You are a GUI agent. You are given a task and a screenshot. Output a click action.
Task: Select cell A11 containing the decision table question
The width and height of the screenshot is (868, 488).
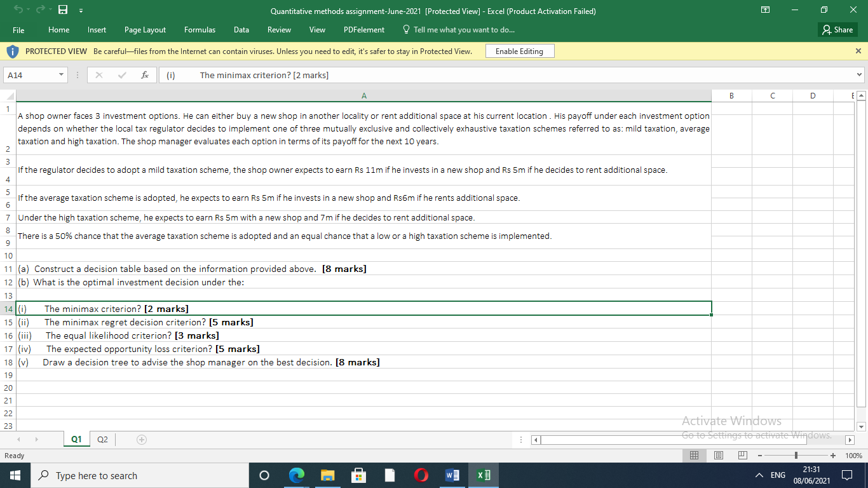click(191, 269)
